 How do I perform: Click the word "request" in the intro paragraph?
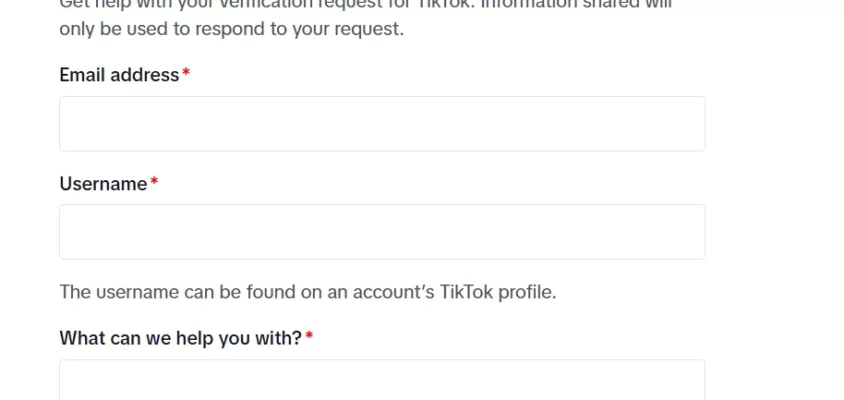(372, 29)
